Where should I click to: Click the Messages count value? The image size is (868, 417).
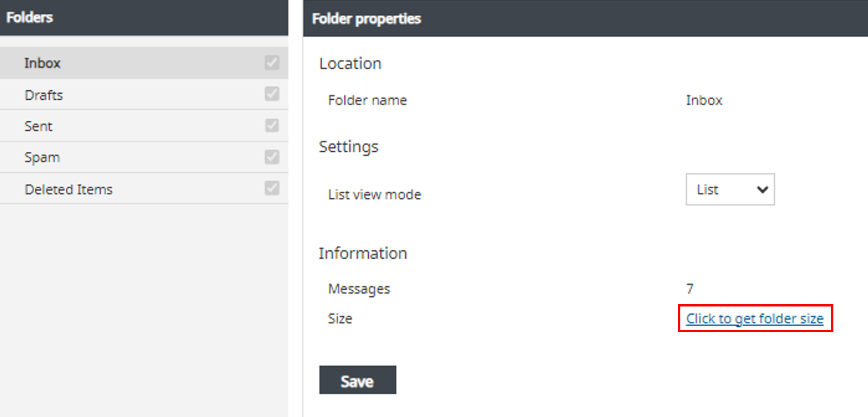click(x=690, y=289)
